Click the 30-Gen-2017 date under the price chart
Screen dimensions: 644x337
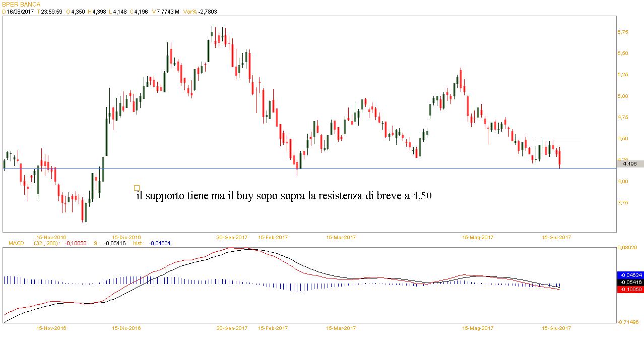232,237
